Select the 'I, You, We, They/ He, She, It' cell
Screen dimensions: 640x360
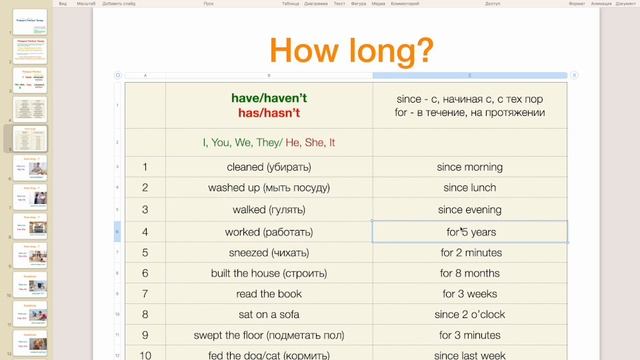(269, 142)
